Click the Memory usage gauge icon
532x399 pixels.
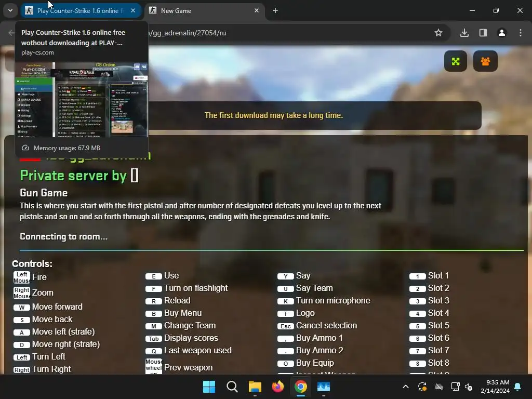click(x=25, y=148)
